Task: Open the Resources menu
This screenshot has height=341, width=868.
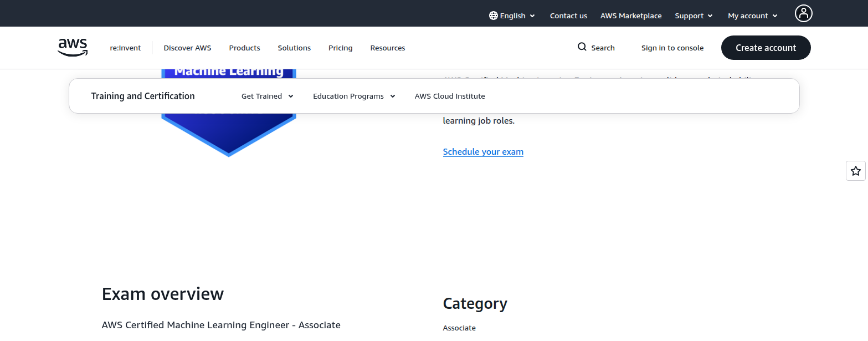Action: 388,48
